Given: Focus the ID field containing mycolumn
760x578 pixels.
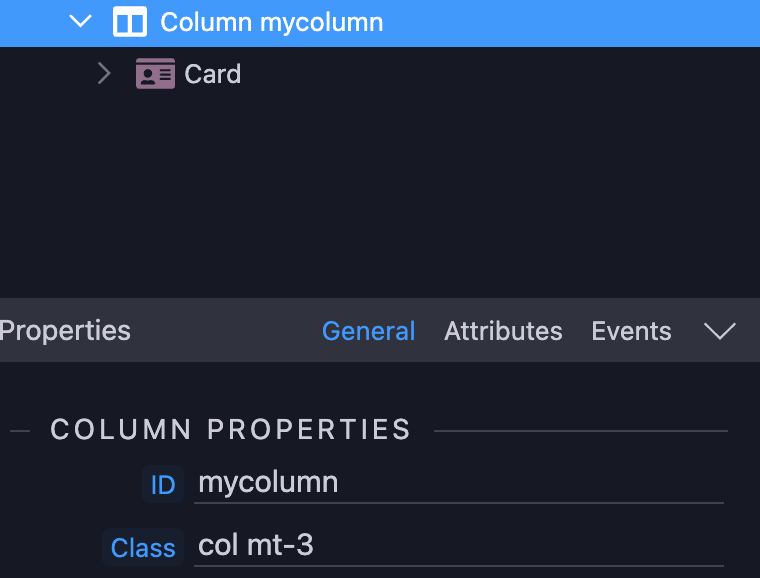Looking at the screenshot, I should (459, 484).
